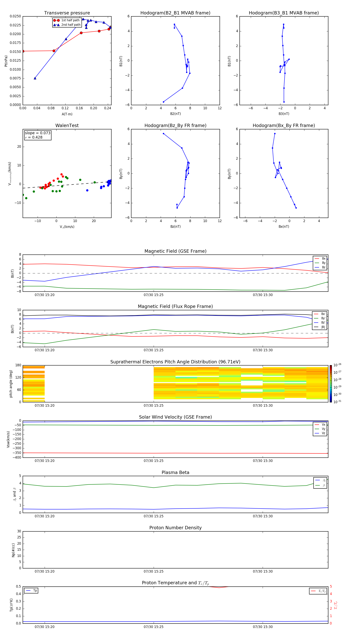351x644 pixels.
Task: Click the 'Hodogram(B3_B1 MVAB frame)' title
Action: pyautogui.click(x=284, y=13)
